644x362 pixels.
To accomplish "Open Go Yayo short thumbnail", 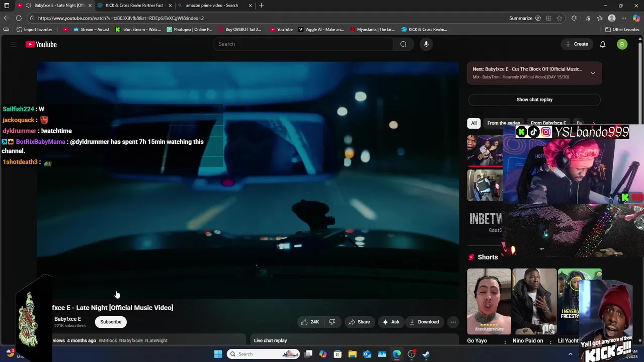I will tap(489, 302).
